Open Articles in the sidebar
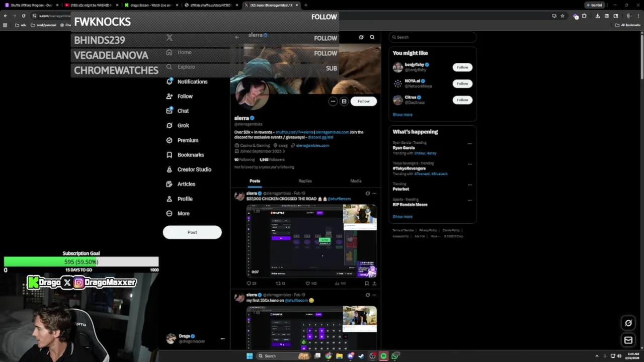 click(x=181, y=184)
